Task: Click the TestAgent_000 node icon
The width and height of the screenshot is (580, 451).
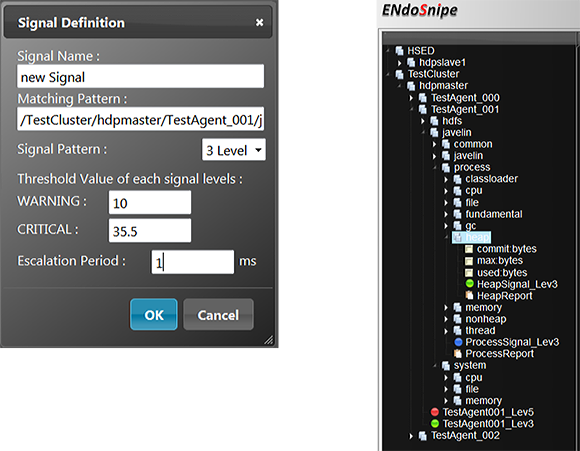Action: (423, 97)
